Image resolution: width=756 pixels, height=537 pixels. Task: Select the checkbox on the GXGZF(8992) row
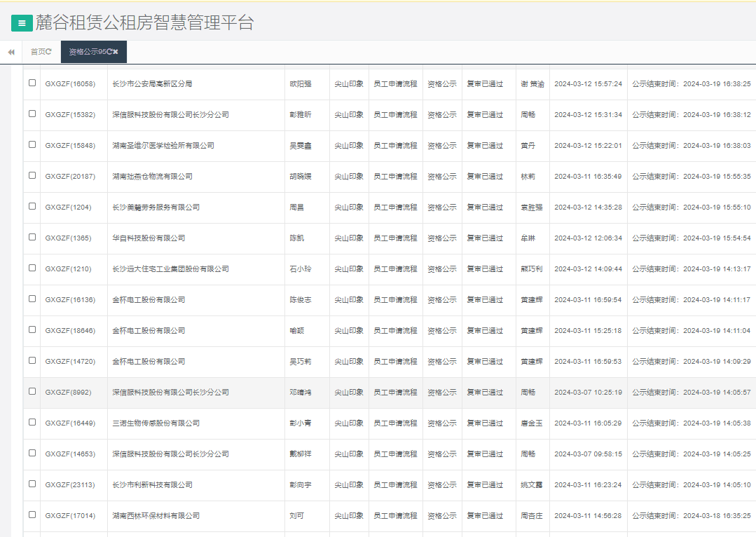click(x=31, y=392)
